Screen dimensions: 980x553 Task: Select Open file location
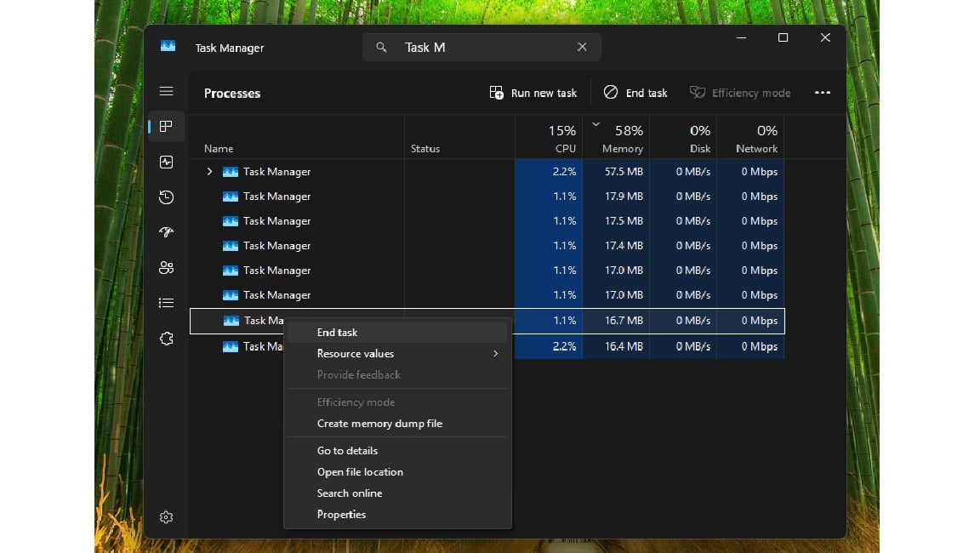click(360, 472)
